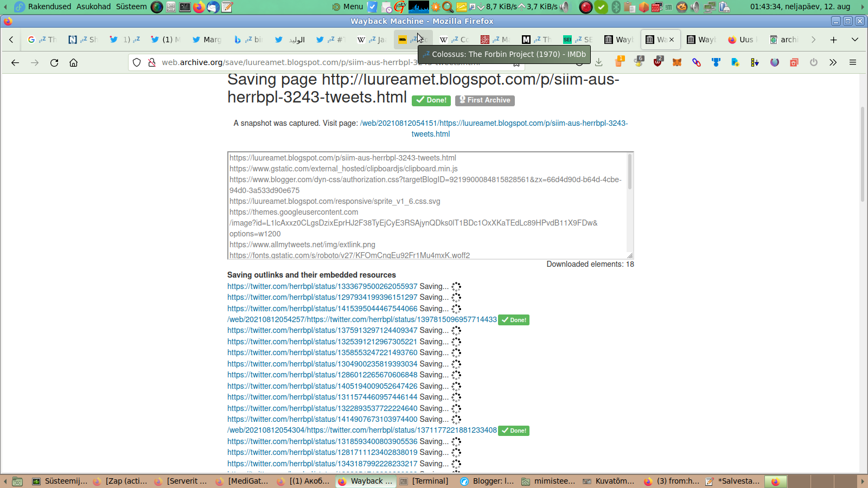
Task: Launch terminal from the top panel
Action: pyautogui.click(x=185, y=7)
